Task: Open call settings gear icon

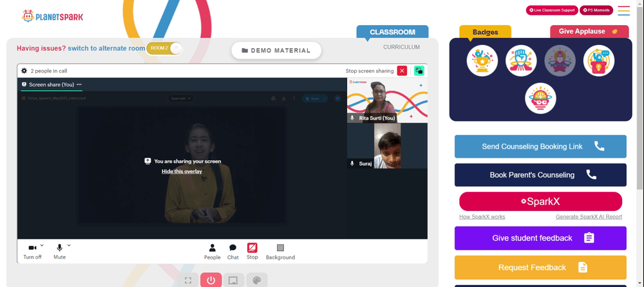Action: [x=24, y=71]
